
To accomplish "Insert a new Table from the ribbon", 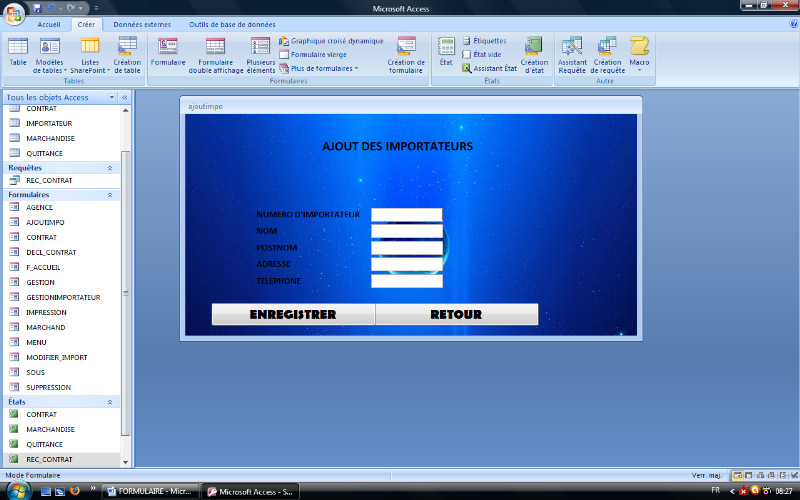I will point(18,52).
